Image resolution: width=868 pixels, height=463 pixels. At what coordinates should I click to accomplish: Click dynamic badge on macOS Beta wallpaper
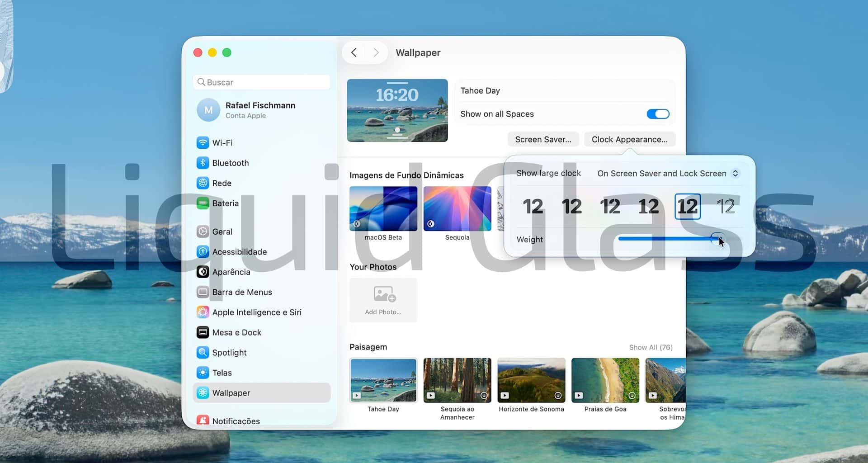click(x=357, y=224)
